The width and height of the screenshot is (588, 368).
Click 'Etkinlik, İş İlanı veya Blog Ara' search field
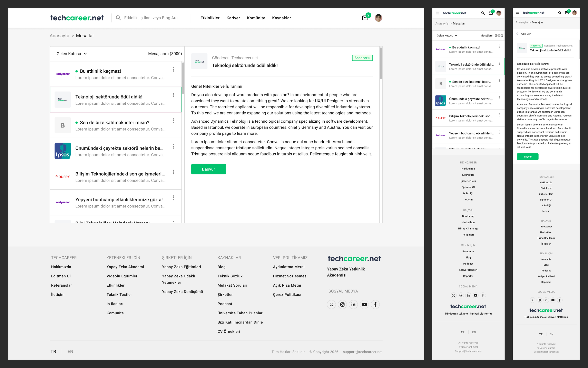pyautogui.click(x=151, y=18)
